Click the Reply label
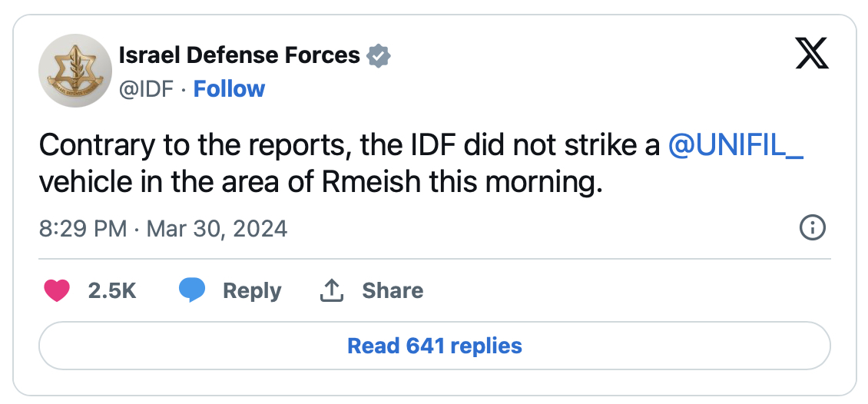Viewport: 868px width, 404px height. [x=252, y=290]
